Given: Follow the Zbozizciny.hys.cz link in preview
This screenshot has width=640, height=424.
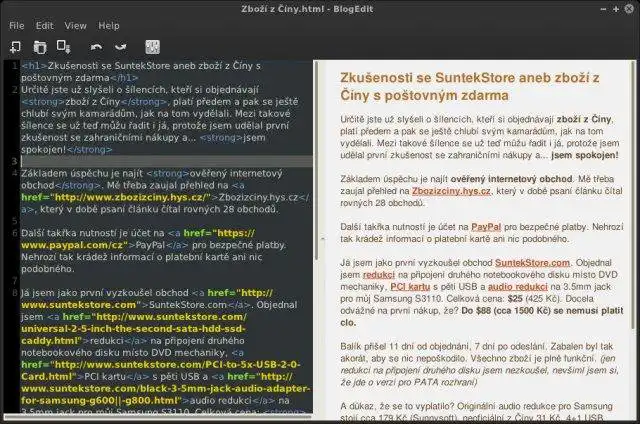Looking at the screenshot, I should 451,191.
